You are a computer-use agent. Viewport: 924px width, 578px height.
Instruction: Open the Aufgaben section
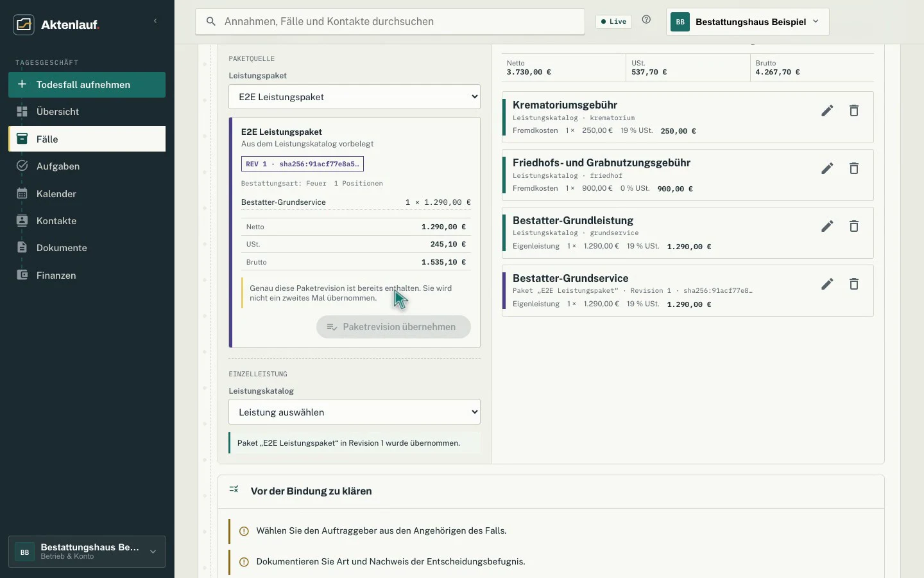coord(87,166)
